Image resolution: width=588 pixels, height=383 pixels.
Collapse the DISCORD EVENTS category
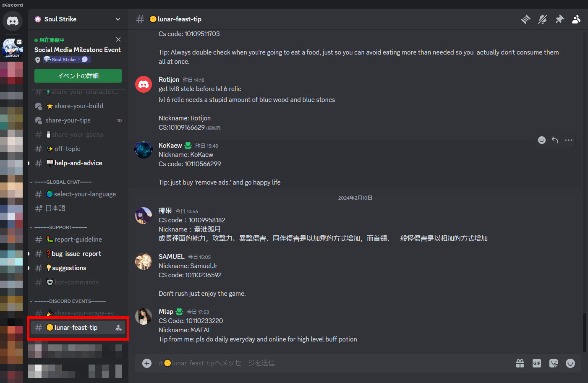tap(67, 301)
